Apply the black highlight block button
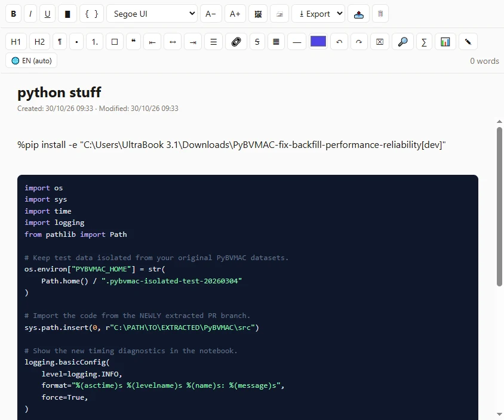Viewport: 504px width, 420px height. click(x=67, y=14)
